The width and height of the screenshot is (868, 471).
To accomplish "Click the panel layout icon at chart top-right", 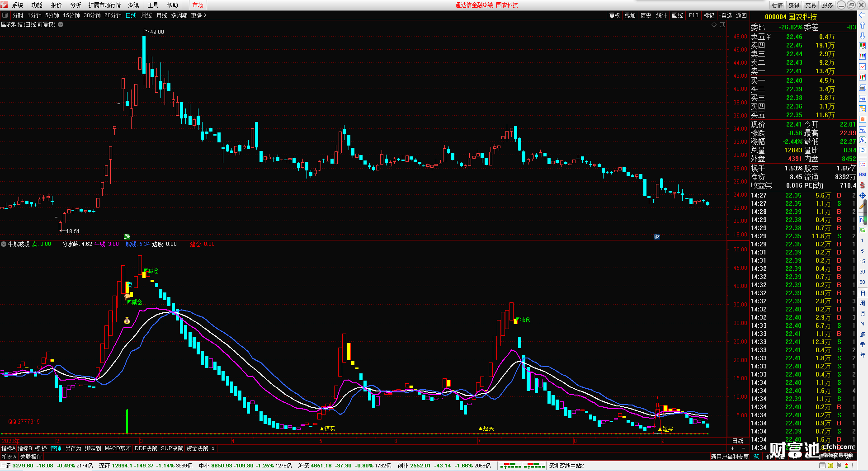I will pos(722,24).
